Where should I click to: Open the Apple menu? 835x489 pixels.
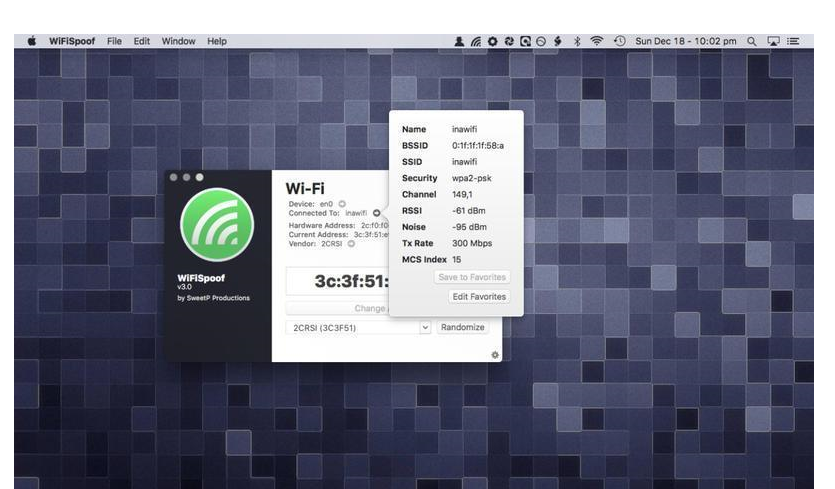tap(31, 41)
